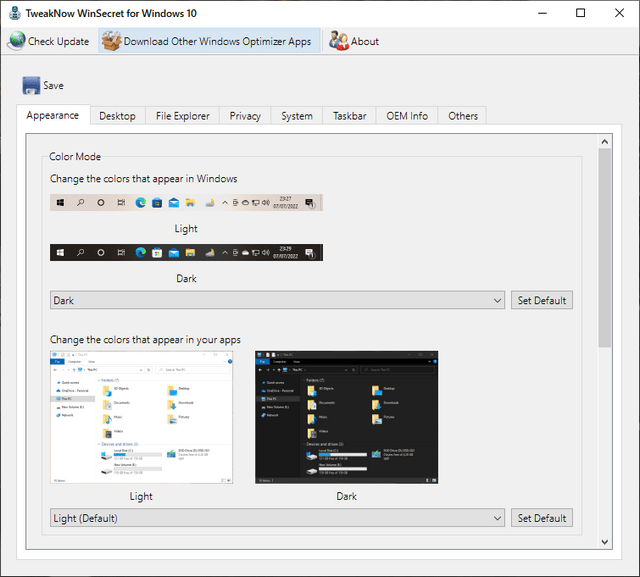This screenshot has height=577, width=640.
Task: Click the Save floppy disk icon
Action: [31, 85]
